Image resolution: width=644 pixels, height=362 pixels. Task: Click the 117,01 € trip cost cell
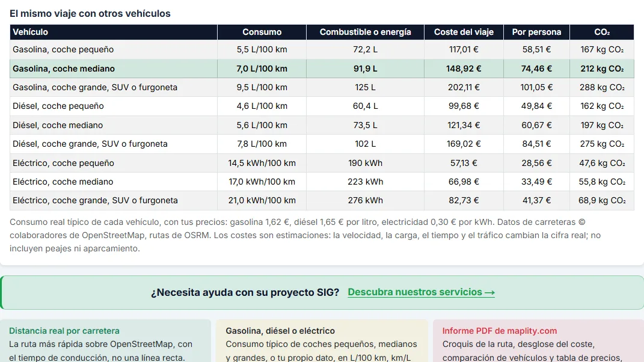click(x=464, y=50)
